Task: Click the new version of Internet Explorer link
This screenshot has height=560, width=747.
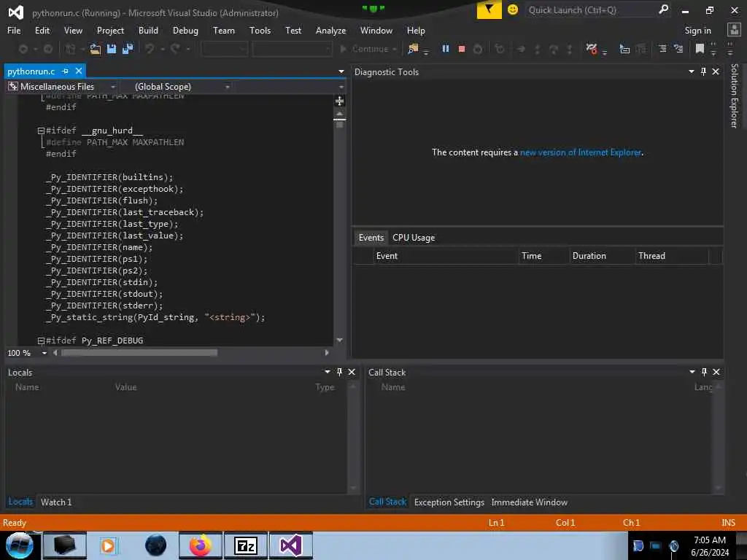Action: 580,152
